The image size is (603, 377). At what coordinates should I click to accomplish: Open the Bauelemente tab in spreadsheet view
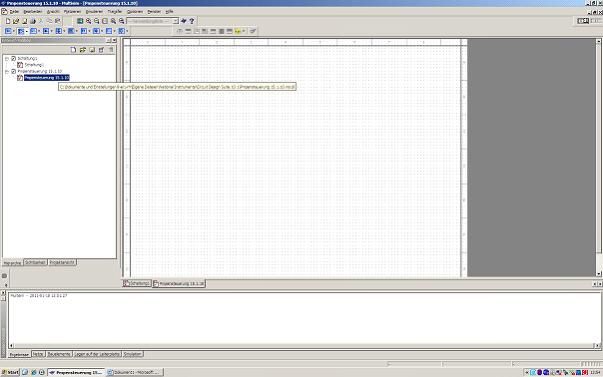click(x=59, y=354)
